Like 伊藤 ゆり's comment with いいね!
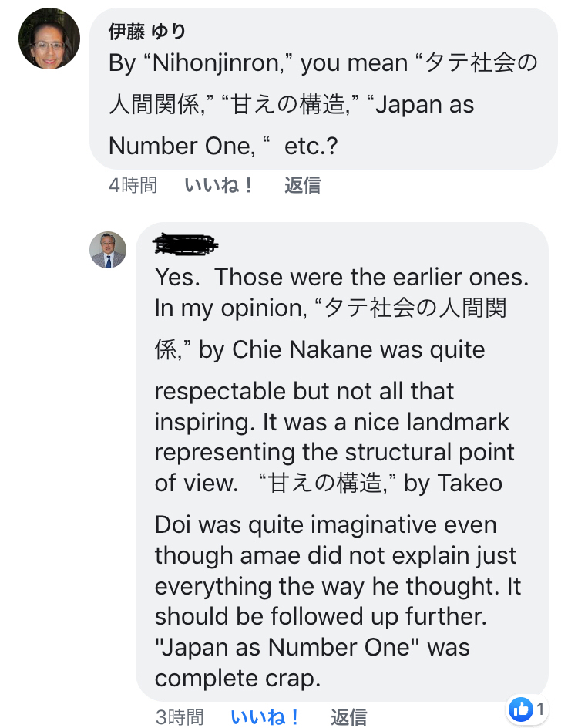578x728 pixels. [x=219, y=185]
